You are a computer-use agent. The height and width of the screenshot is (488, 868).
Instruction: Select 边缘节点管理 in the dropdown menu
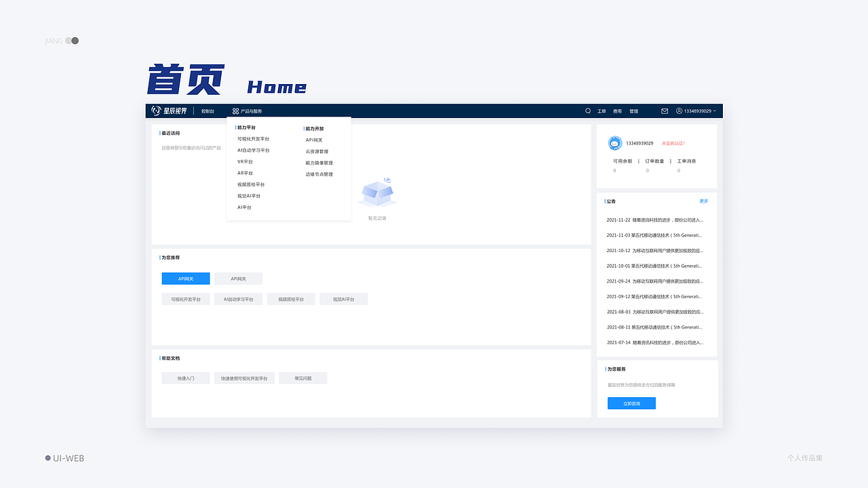click(319, 174)
